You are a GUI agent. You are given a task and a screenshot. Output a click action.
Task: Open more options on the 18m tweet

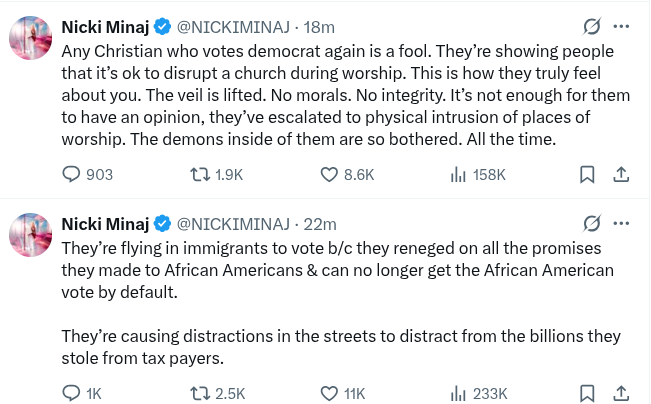point(622,26)
